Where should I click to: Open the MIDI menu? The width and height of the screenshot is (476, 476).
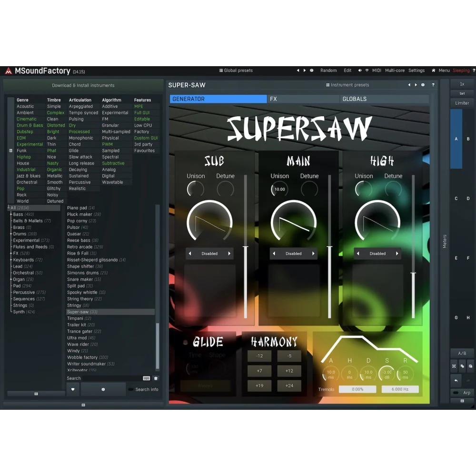coord(377,70)
